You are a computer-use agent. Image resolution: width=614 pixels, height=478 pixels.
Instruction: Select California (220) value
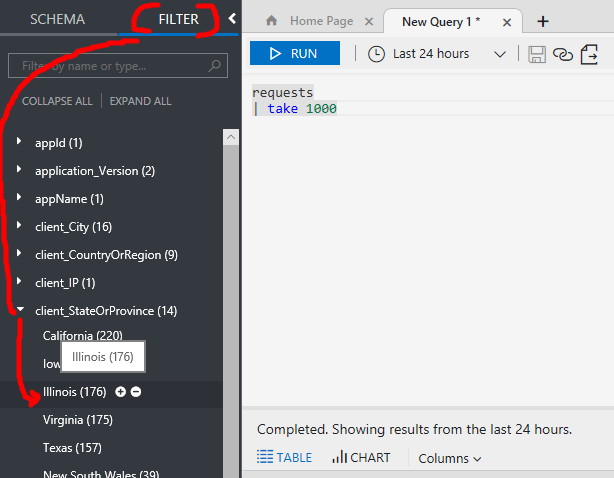[83, 336]
